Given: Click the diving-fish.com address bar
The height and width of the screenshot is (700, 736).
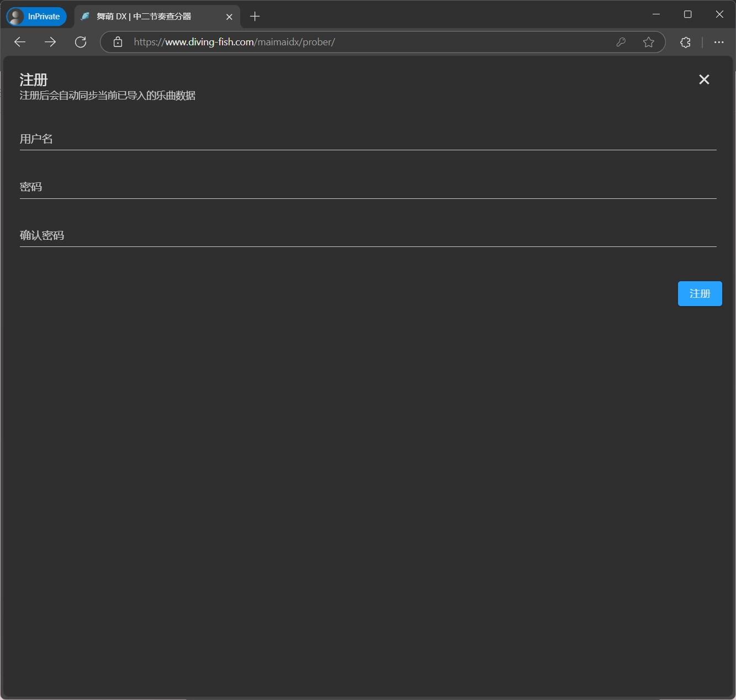Looking at the screenshot, I should pyautogui.click(x=364, y=42).
